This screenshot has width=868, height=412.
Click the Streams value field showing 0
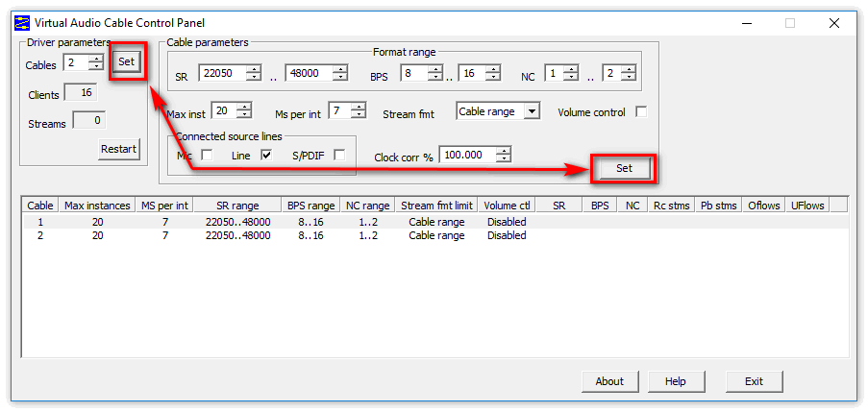pos(89,120)
